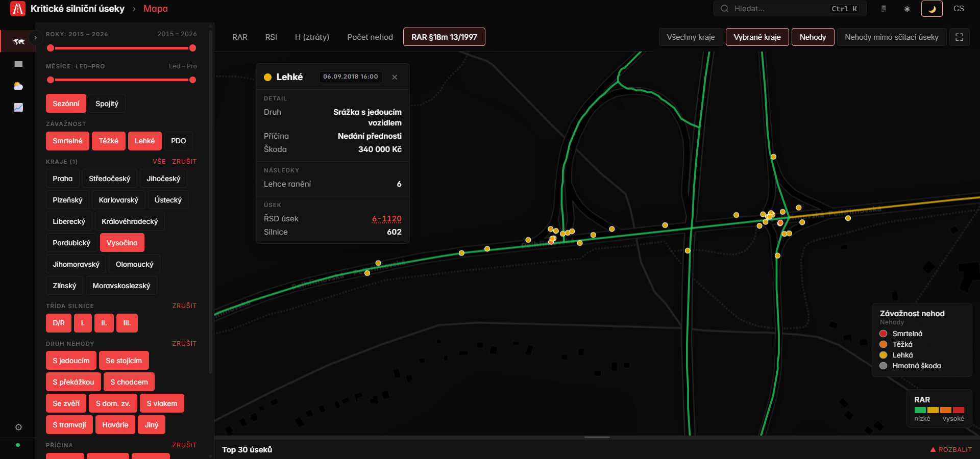
Task: Toggle Nehody layer on map
Action: [813, 37]
